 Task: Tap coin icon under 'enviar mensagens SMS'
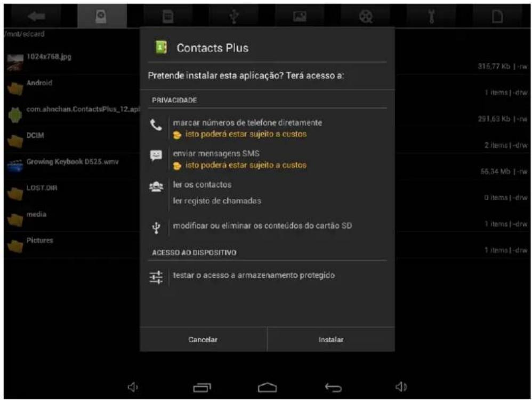point(177,166)
